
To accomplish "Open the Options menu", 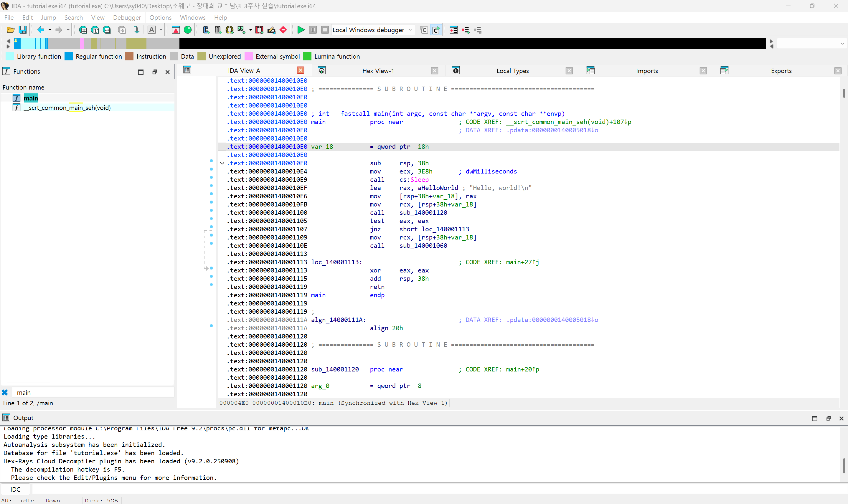I will pos(160,17).
